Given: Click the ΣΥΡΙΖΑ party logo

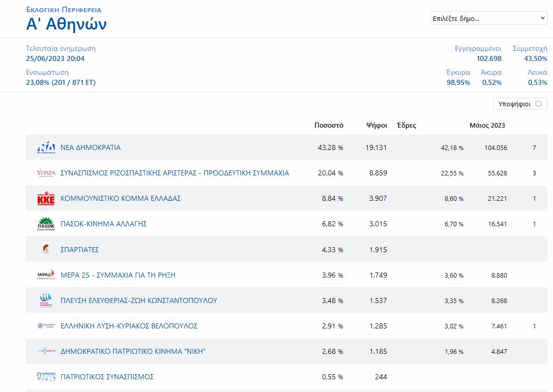Looking at the screenshot, I should 46,173.
